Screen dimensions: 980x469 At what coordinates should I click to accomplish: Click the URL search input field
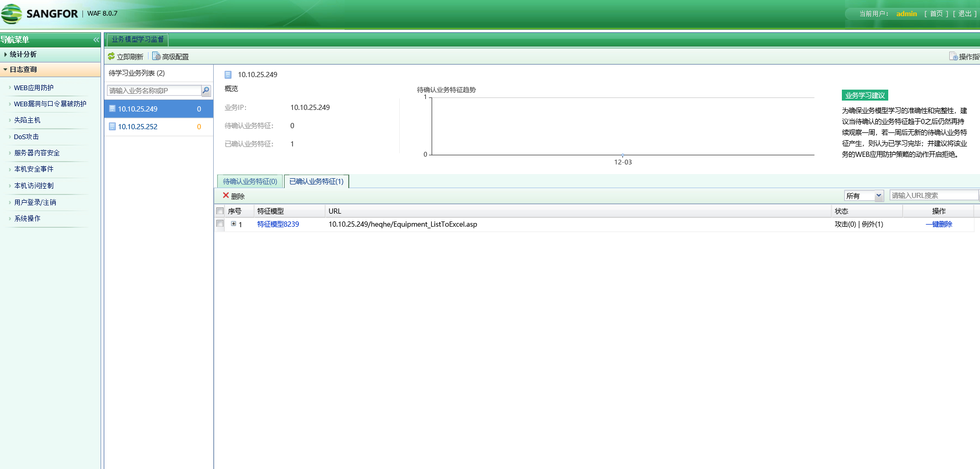pyautogui.click(x=933, y=195)
